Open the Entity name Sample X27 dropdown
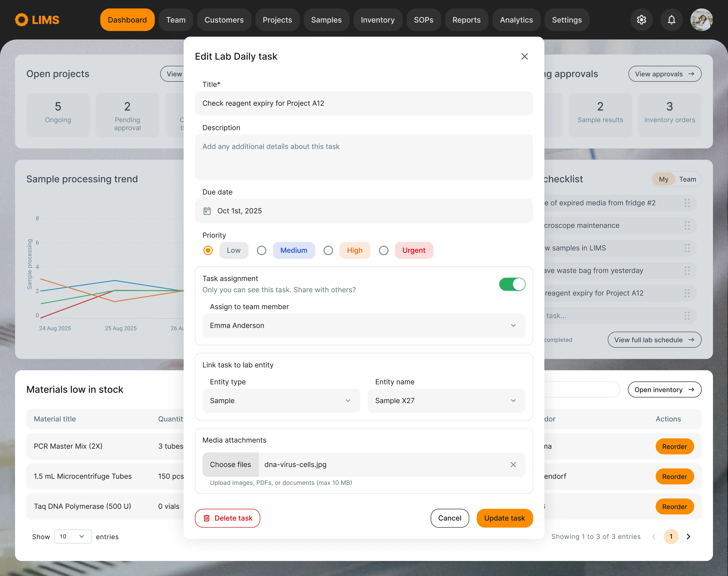Screen dimensions: 728x576 (446, 401)
